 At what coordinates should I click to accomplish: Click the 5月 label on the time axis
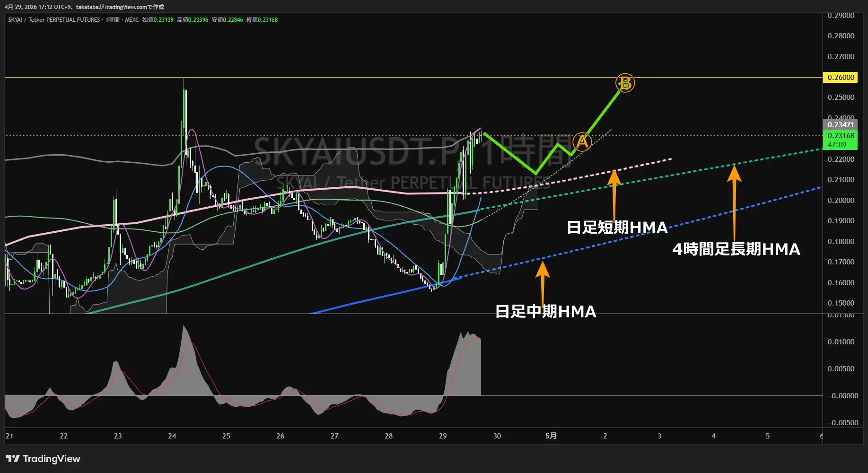pos(551,436)
